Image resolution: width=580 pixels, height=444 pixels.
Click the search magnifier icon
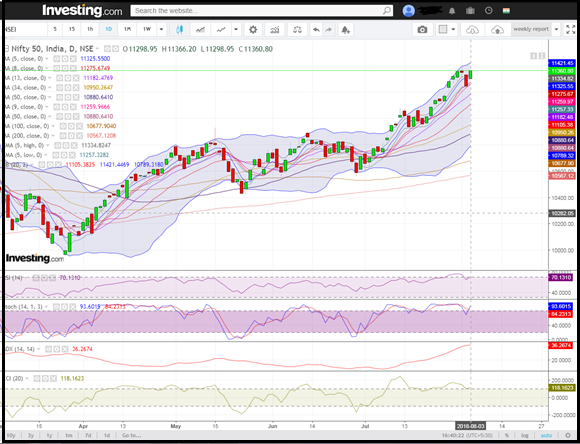[387, 10]
